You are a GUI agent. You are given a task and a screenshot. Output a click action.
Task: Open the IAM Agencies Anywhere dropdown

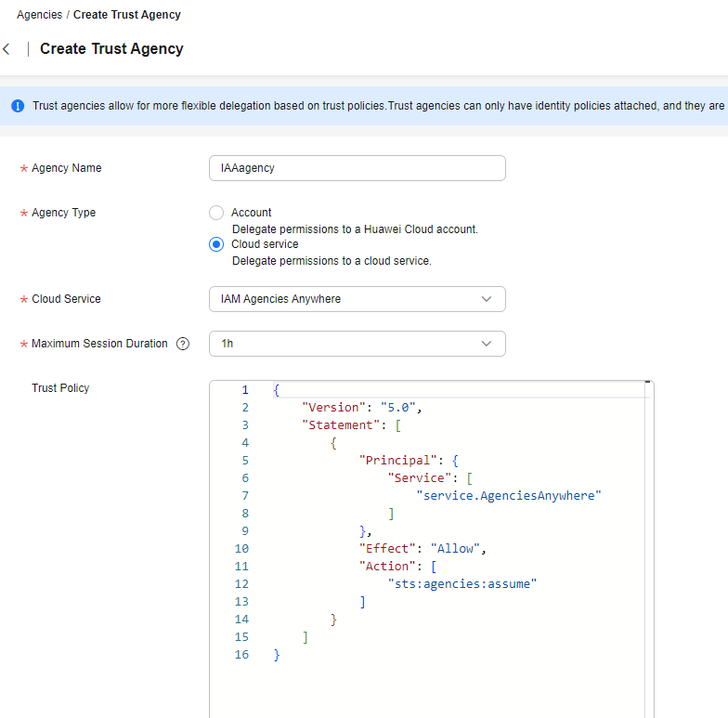(x=357, y=299)
